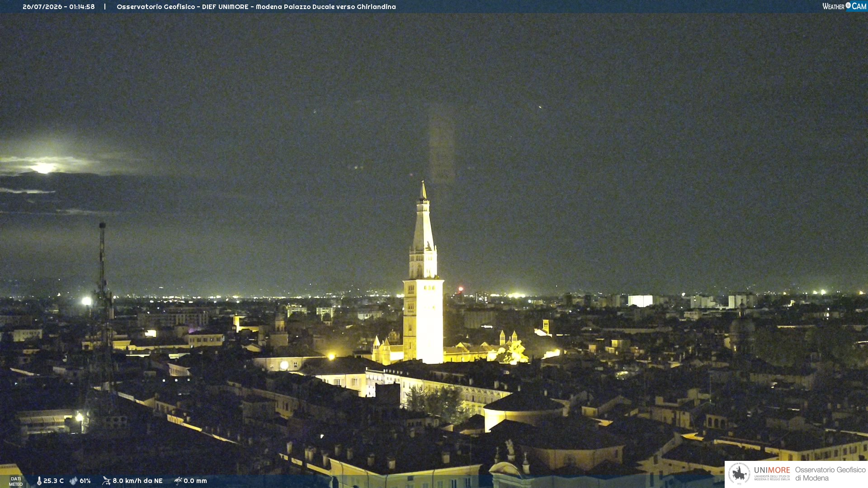Image resolution: width=868 pixels, height=488 pixels.
Task: Click the Osservatorio Geofisico webcam title text
Action: pos(256,7)
